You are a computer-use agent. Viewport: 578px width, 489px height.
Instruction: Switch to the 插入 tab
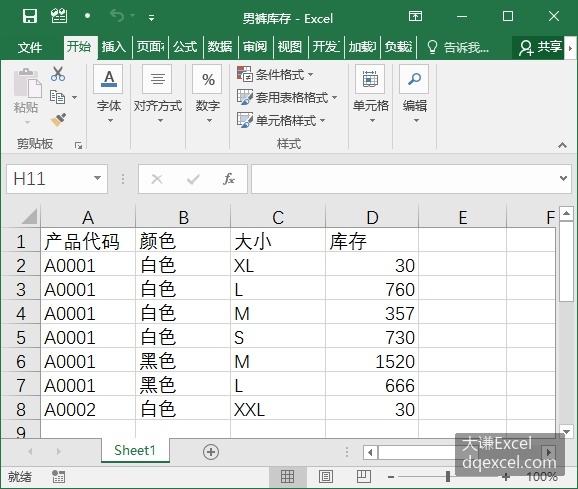(114, 47)
